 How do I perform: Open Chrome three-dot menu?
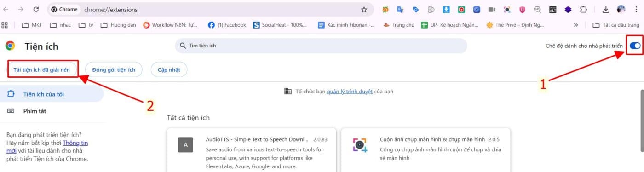[x=637, y=9]
